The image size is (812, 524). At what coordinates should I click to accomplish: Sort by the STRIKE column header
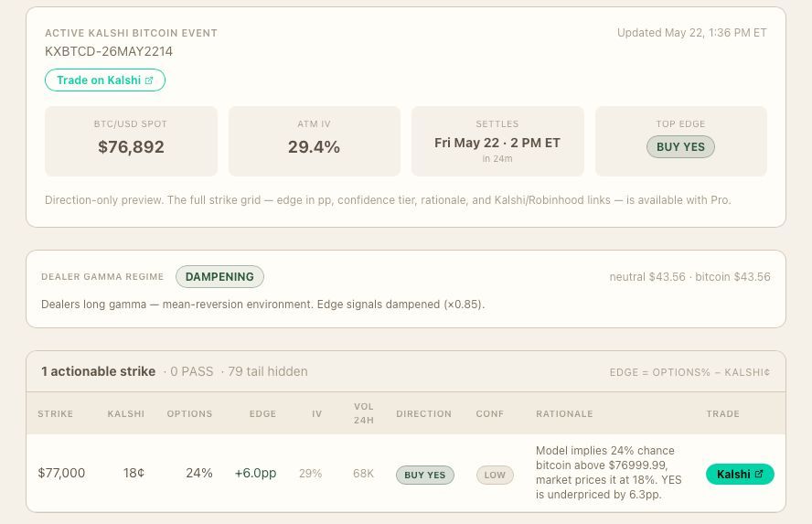pos(56,413)
